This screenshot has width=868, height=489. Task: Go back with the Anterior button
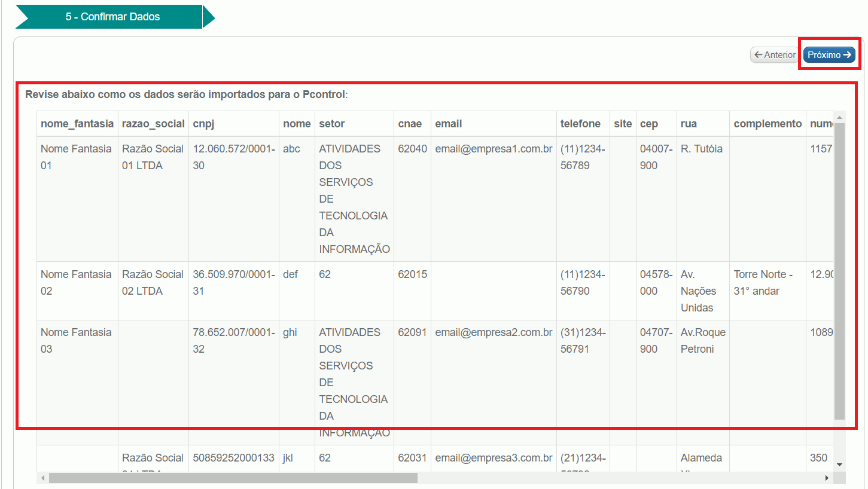(x=775, y=55)
